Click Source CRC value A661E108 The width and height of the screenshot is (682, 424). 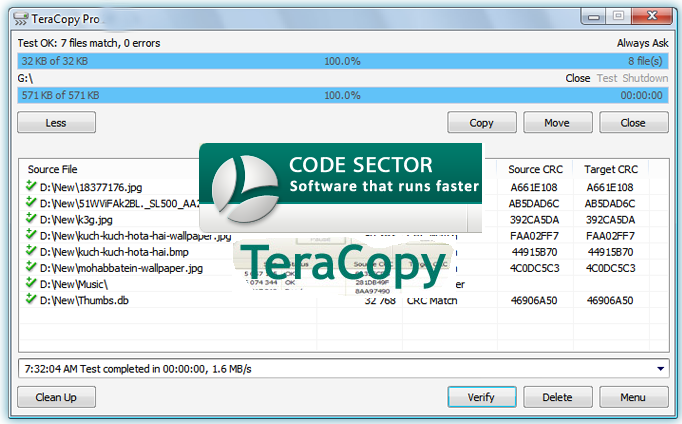534,187
